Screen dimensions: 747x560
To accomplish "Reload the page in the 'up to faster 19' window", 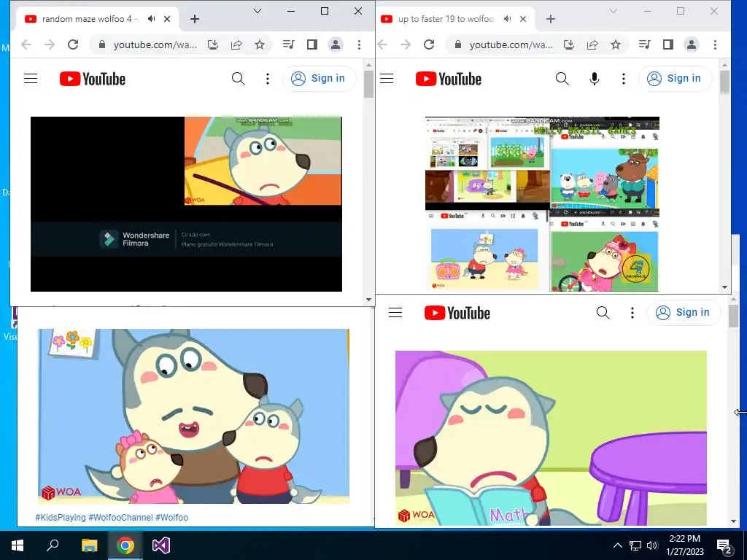I will tap(429, 44).
